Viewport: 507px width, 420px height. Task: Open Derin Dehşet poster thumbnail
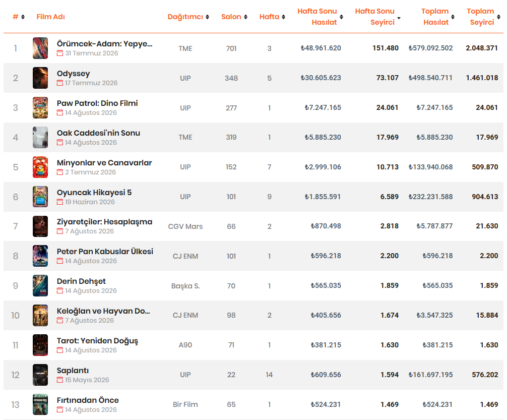pyautogui.click(x=40, y=286)
